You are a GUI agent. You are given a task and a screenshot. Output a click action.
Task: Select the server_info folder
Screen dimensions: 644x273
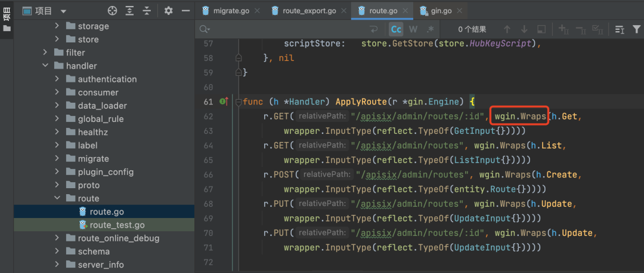[101, 265]
